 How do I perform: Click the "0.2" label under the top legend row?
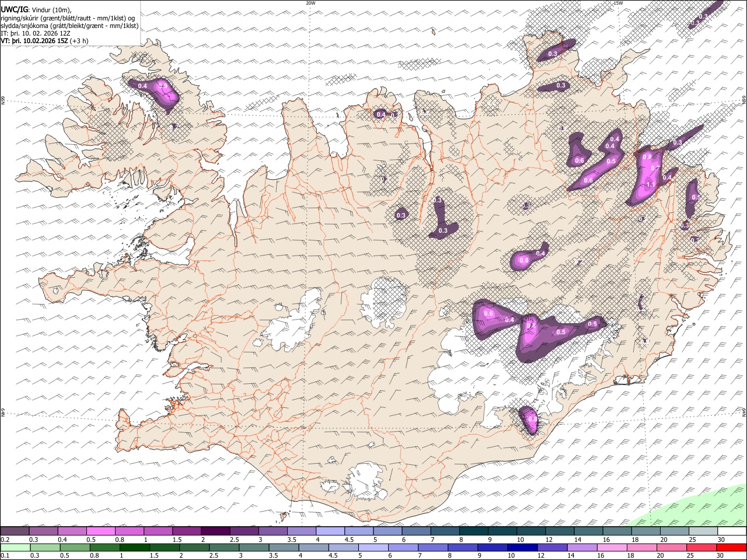5,540
